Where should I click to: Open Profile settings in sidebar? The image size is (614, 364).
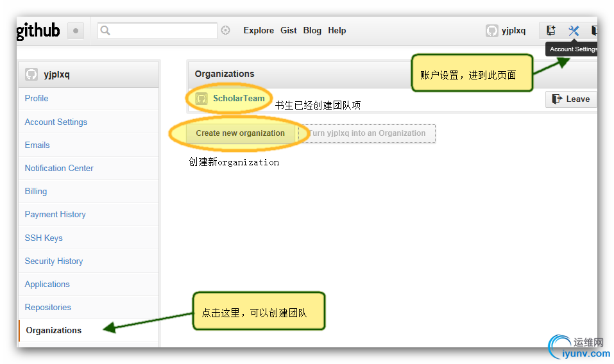click(89, 99)
